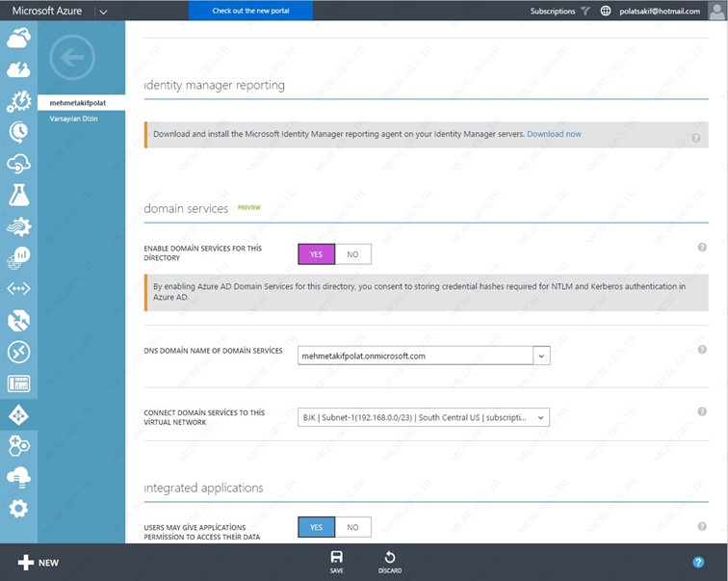728x581 pixels.
Task: Open the traffic manager hexagon arrows icon
Action: [18, 321]
